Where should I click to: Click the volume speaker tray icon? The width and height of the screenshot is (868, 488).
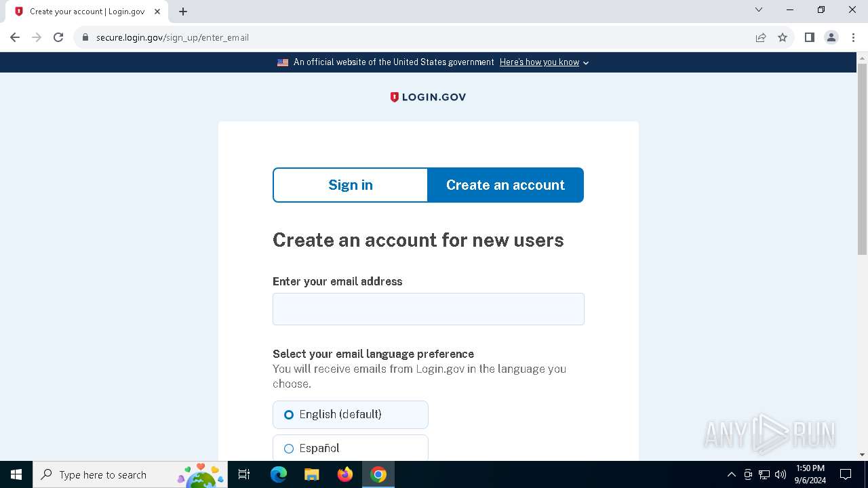[x=781, y=474]
